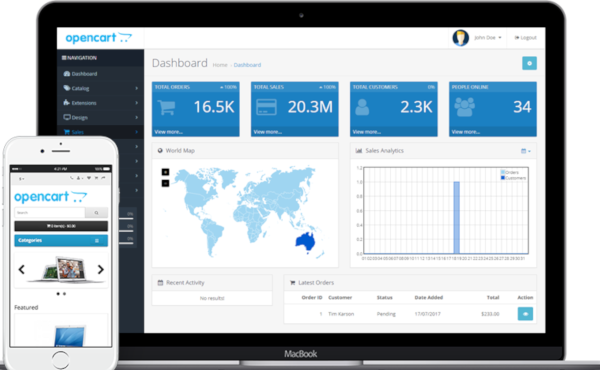This screenshot has height=370, width=600.
Task: Tap the phone search magnifier button
Action: tap(96, 212)
